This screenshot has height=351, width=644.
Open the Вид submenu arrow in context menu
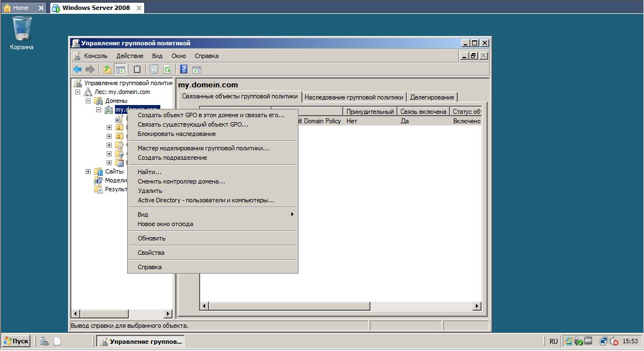pos(292,214)
